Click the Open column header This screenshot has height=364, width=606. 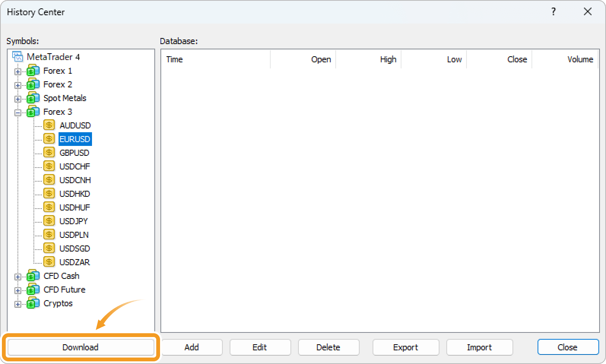(303, 59)
